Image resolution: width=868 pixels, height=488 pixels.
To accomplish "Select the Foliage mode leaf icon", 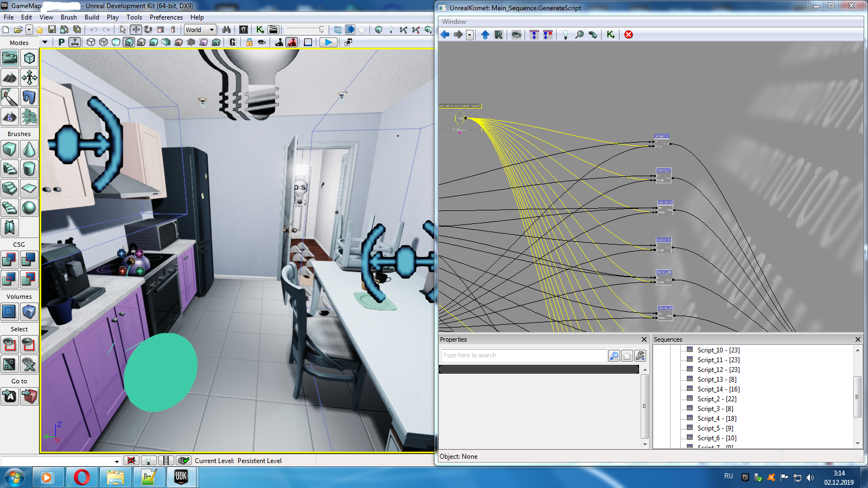I will [x=29, y=117].
